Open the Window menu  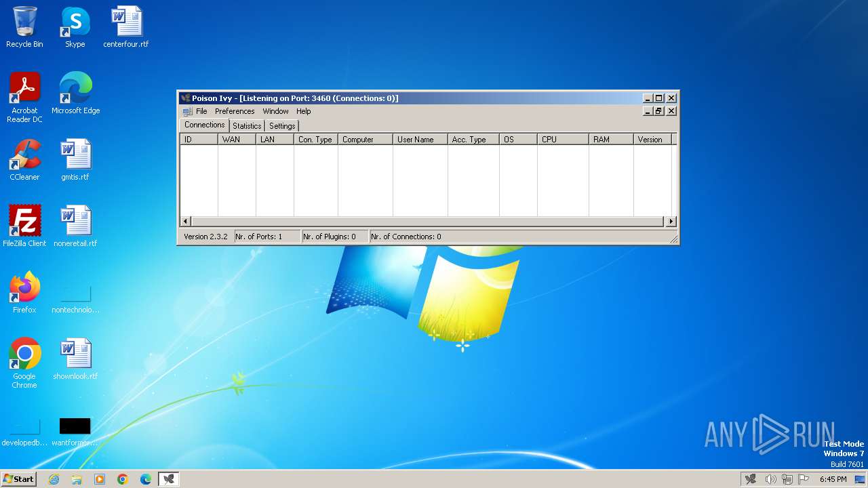275,111
